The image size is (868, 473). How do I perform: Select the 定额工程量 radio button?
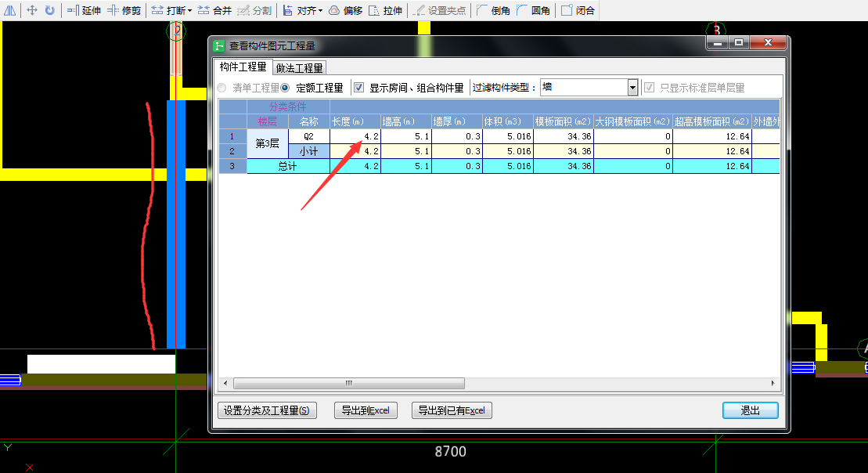286,88
